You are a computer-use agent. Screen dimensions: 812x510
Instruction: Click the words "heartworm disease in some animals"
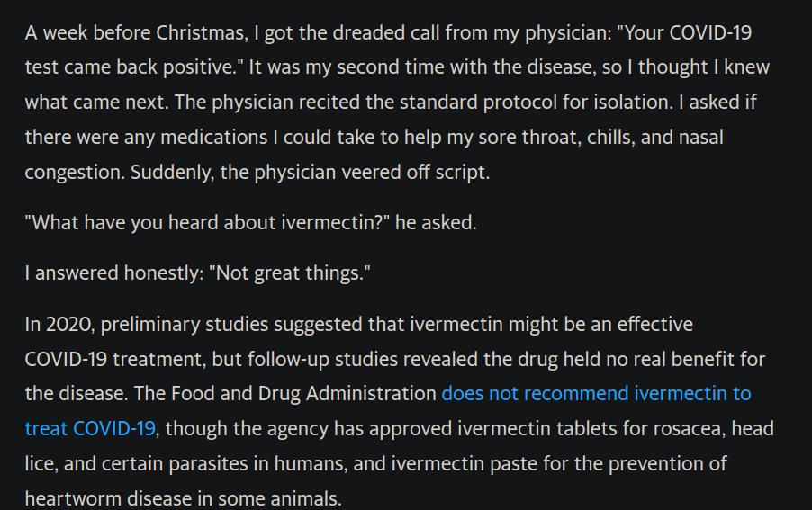pyautogui.click(x=183, y=498)
